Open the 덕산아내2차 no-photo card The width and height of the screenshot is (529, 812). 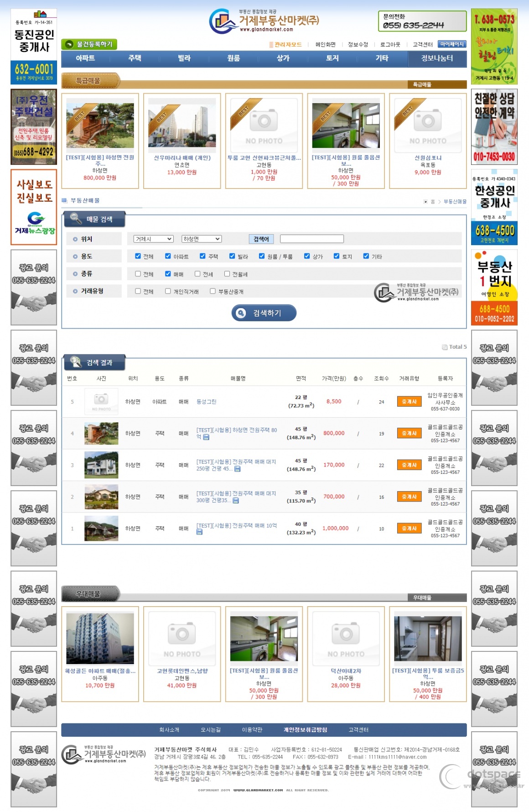click(346, 639)
